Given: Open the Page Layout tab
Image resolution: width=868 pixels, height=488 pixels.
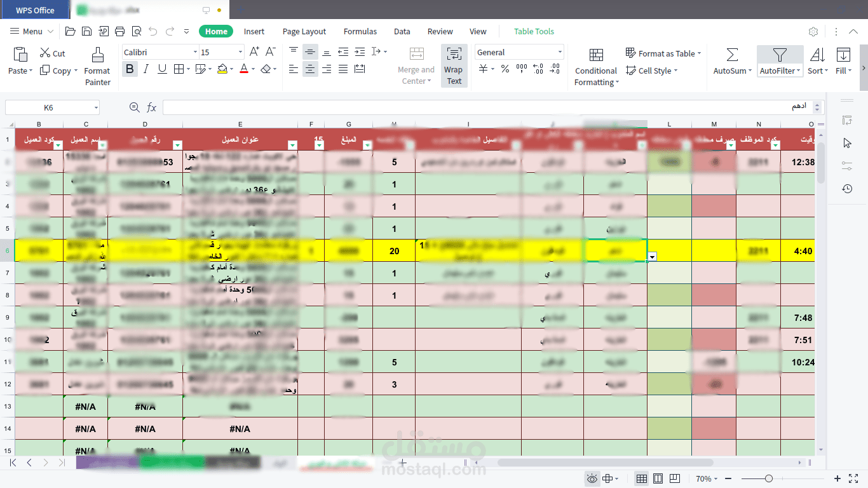Looking at the screenshot, I should [x=304, y=31].
